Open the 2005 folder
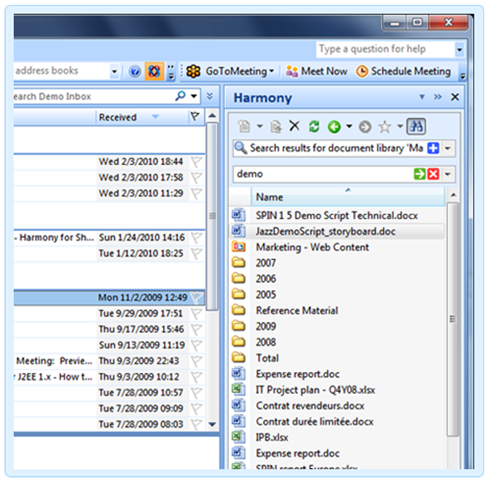The width and height of the screenshot is (487, 480). [x=266, y=295]
